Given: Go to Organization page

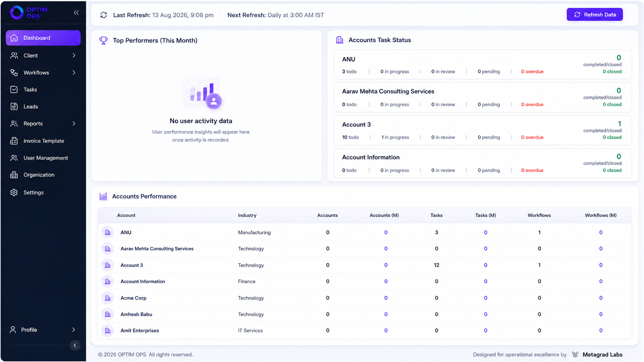Looking at the screenshot, I should click(x=43, y=175).
